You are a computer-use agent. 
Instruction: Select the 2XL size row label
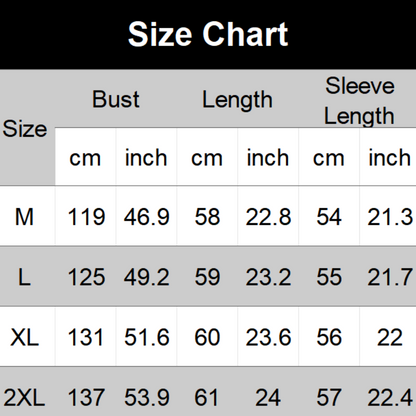tap(24, 397)
